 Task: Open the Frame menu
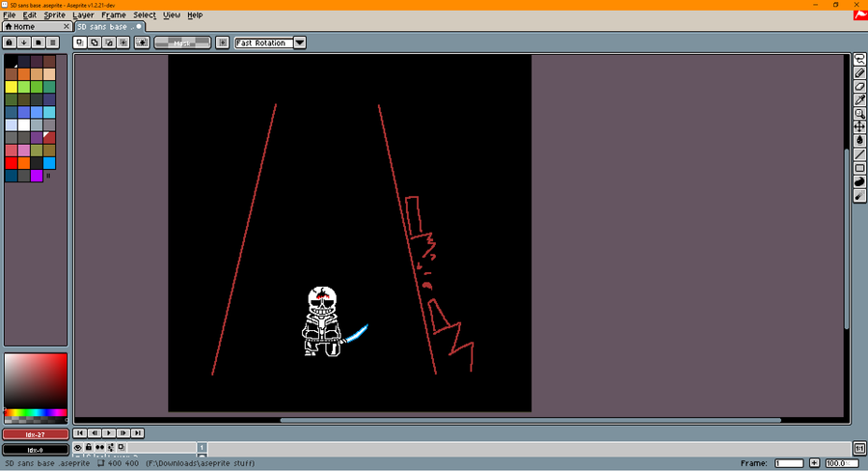tap(114, 15)
